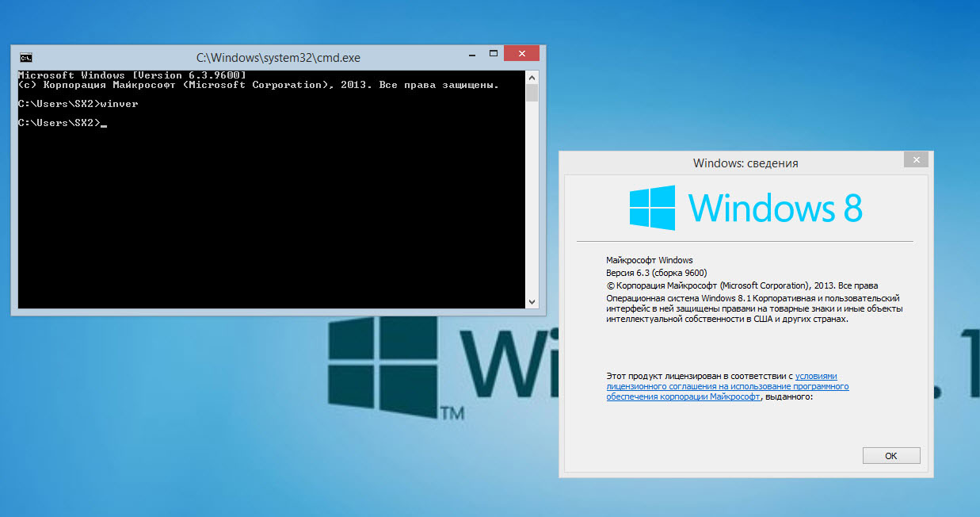980x517 pixels.
Task: Close the cmd.exe command prompt window
Action: (521, 55)
